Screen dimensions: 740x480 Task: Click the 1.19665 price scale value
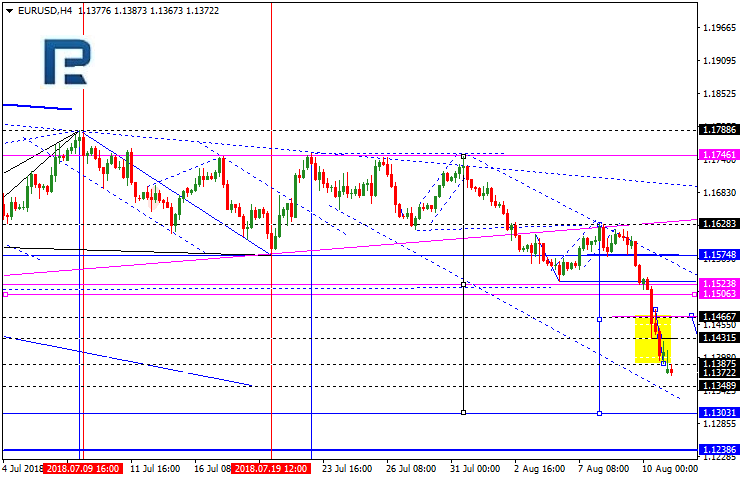tap(719, 28)
